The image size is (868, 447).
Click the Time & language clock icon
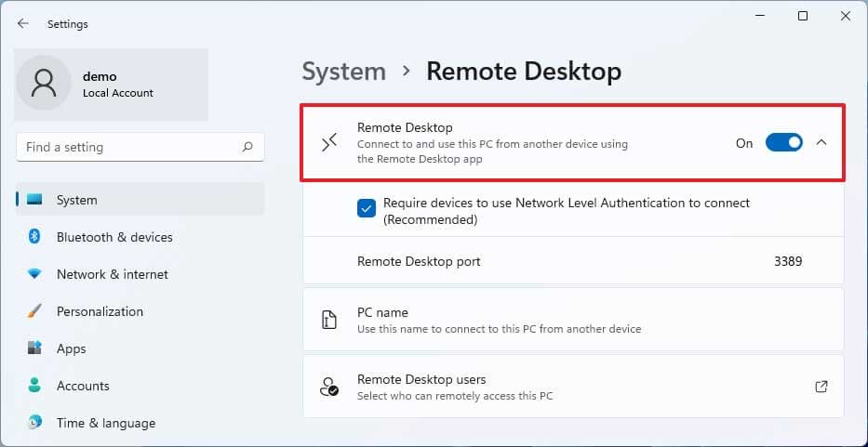point(34,422)
